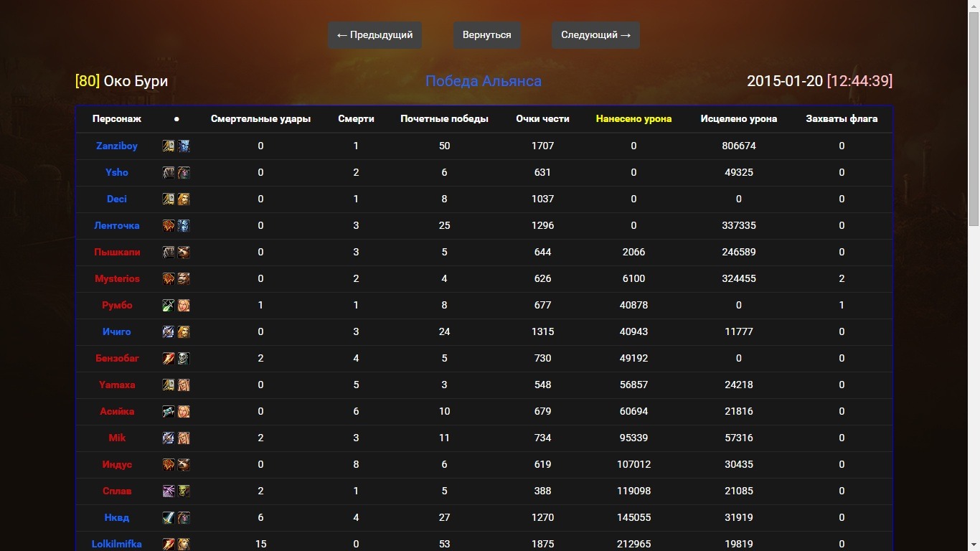Screen dimensions: 980x551
Task: Open the Lolkilmifka player link
Action: (x=117, y=544)
